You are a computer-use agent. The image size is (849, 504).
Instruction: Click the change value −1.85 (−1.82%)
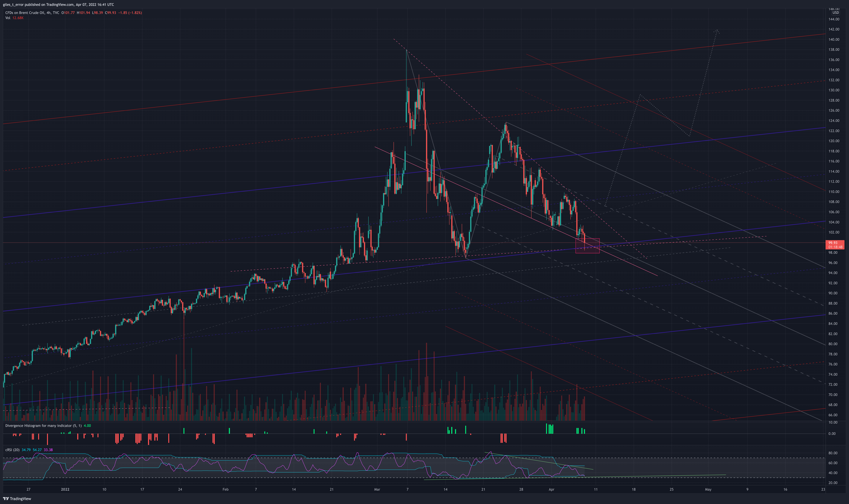[130, 13]
